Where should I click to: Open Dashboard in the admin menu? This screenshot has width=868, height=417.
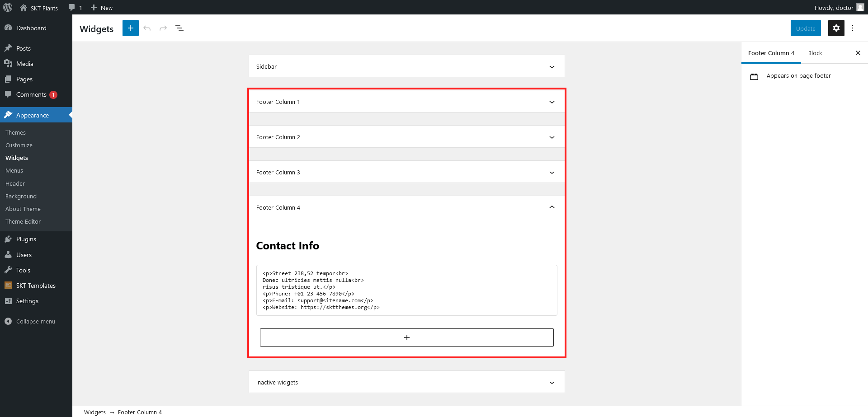pos(31,28)
